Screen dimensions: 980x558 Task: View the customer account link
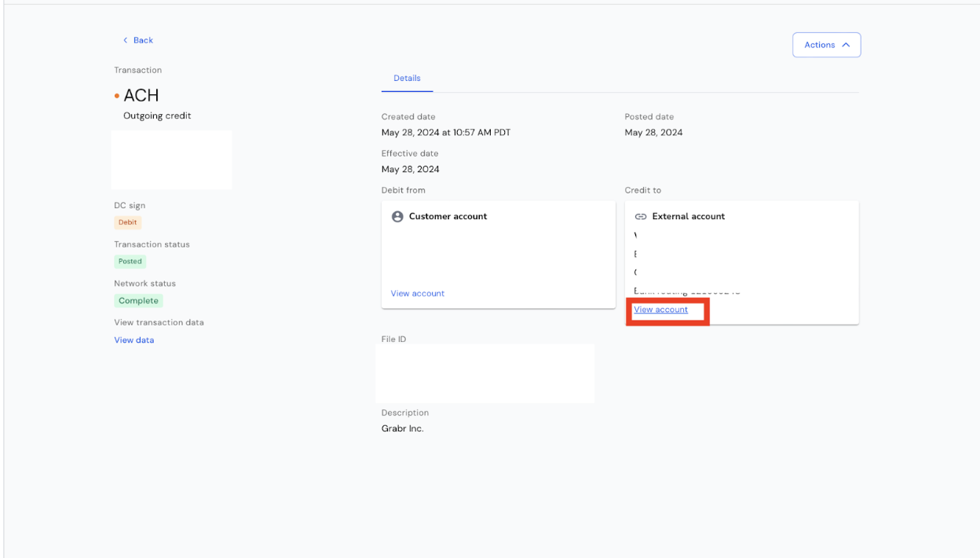pos(418,293)
